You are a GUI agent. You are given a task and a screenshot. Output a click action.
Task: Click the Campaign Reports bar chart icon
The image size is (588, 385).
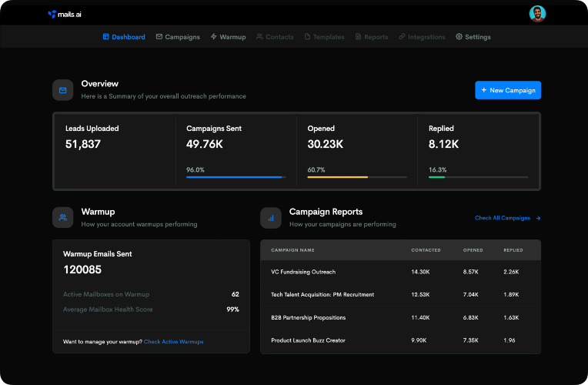271,218
